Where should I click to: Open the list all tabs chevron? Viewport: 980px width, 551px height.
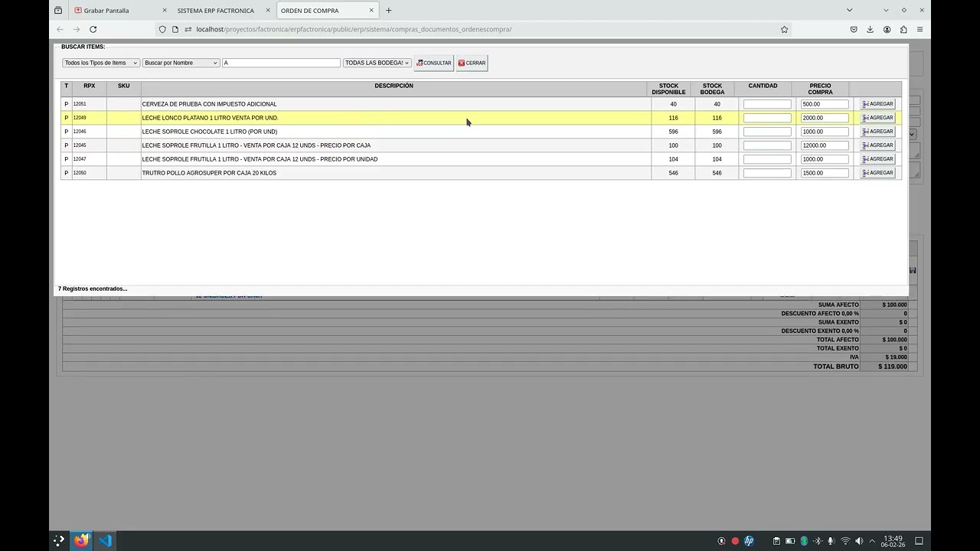(849, 10)
